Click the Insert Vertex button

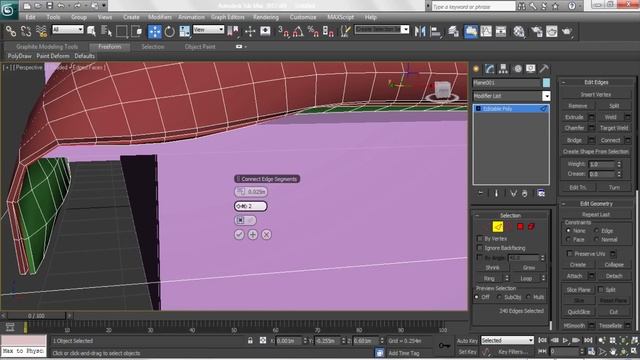coord(596,94)
